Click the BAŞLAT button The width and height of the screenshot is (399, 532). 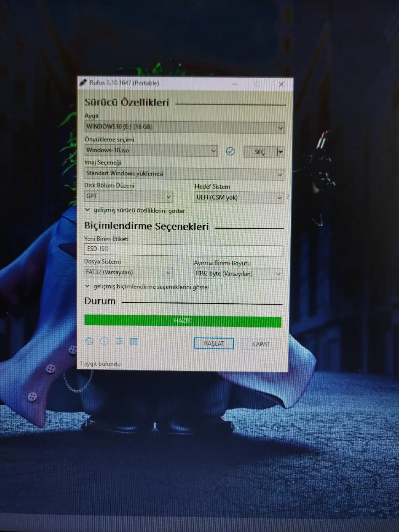(214, 343)
